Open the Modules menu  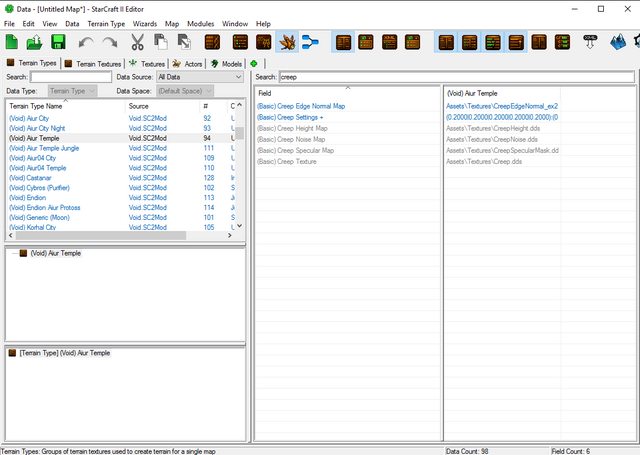click(200, 24)
